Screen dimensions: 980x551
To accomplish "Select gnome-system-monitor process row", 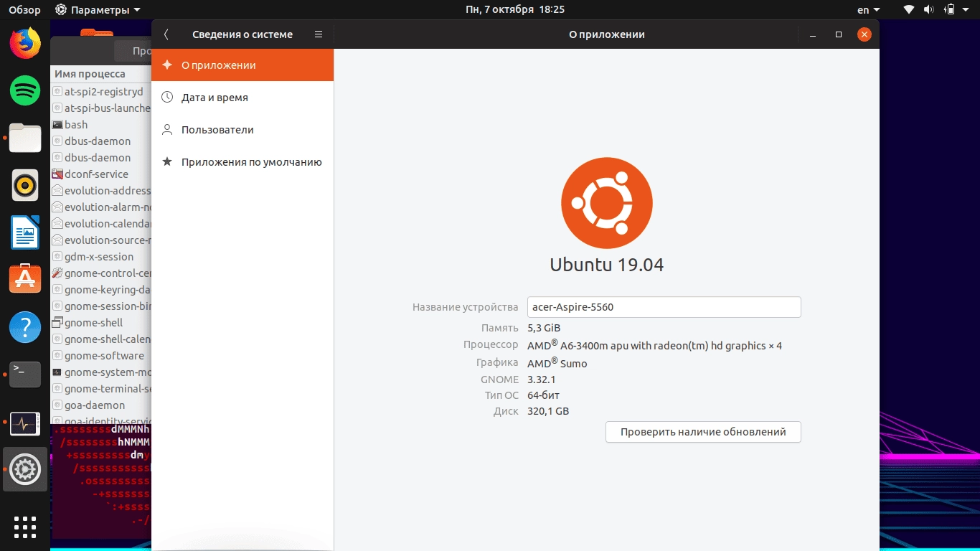I will pos(101,372).
